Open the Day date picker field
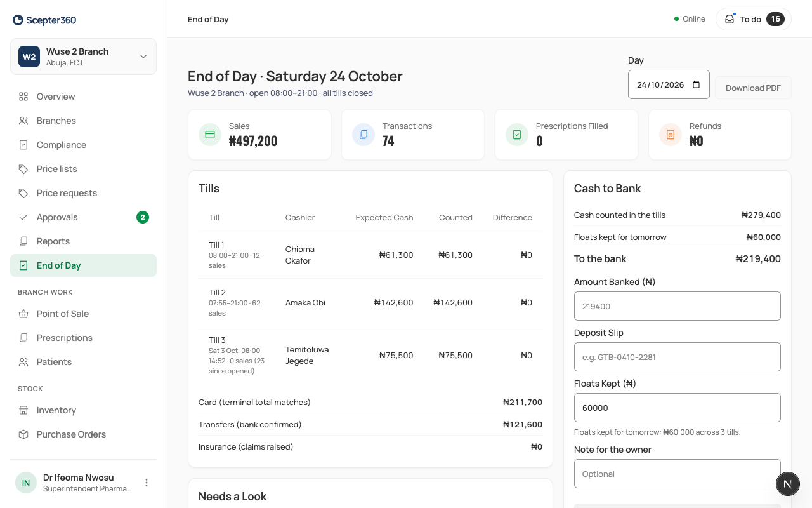812x508 pixels. coord(669,84)
